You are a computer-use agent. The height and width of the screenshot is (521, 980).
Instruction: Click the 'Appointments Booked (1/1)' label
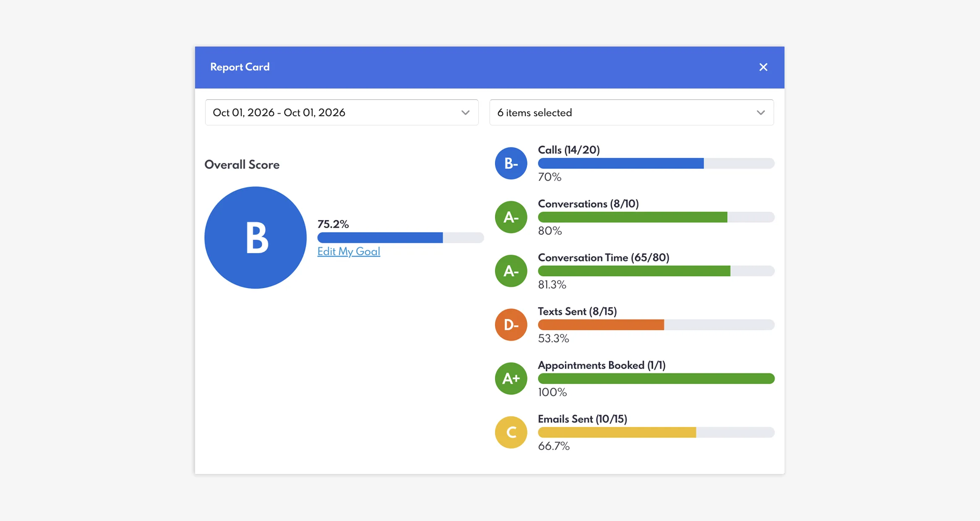pos(602,365)
